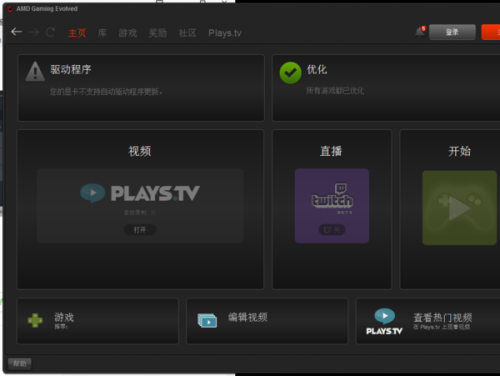Go back with the left arrow
The image size is (500, 376).
pyautogui.click(x=16, y=32)
